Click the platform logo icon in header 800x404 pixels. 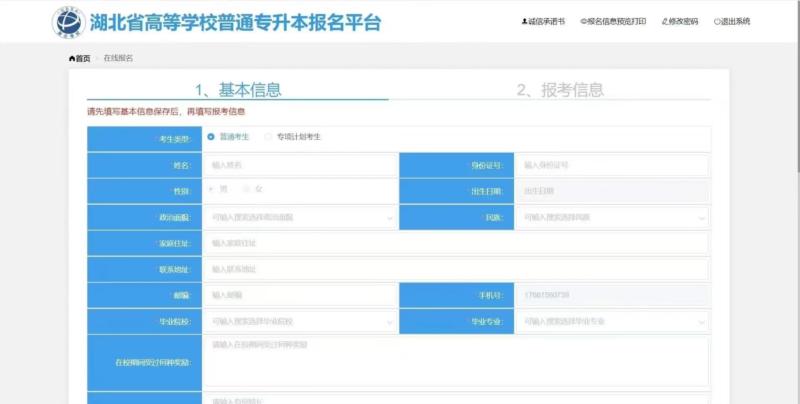coord(68,22)
